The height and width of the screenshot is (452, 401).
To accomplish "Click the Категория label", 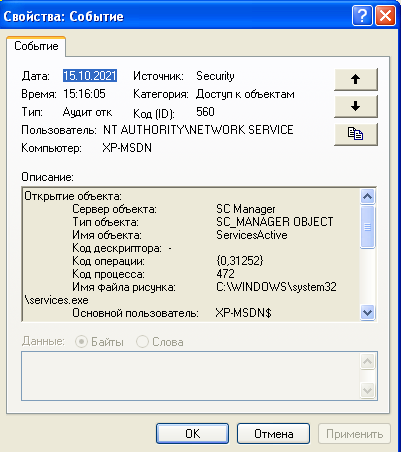I will click(161, 94).
